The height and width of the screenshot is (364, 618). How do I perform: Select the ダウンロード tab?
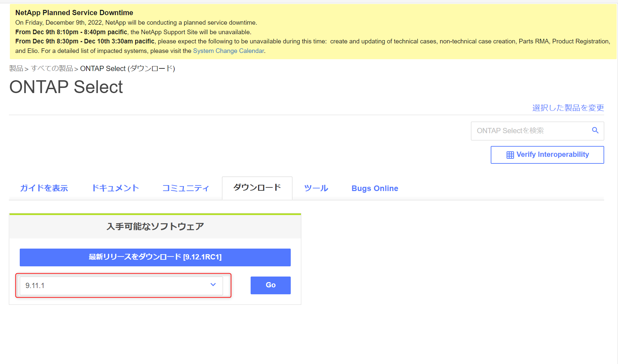(x=257, y=188)
